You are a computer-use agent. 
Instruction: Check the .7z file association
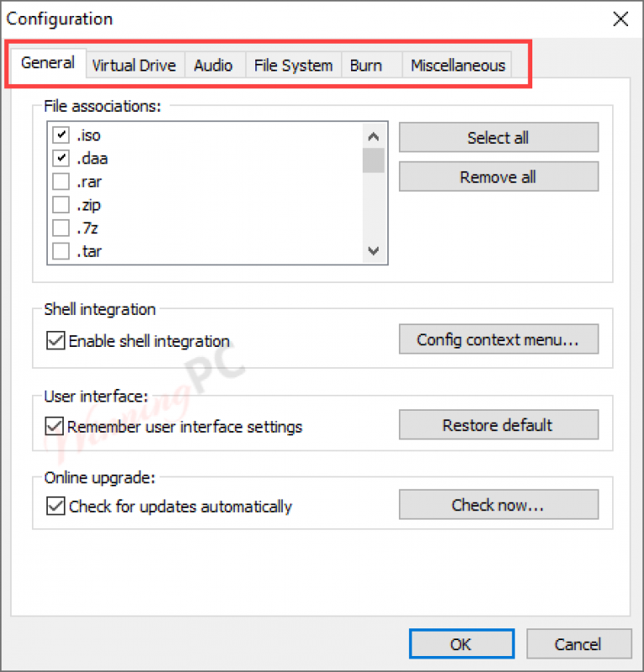tap(60, 228)
